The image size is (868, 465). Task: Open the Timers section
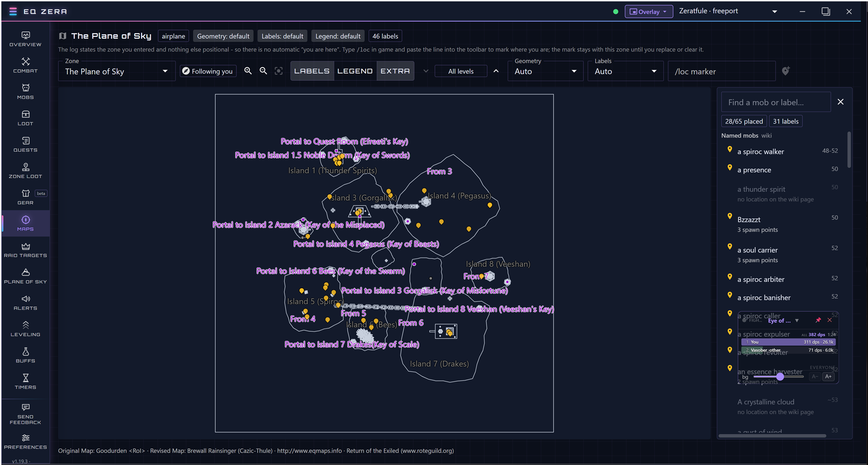(25, 382)
